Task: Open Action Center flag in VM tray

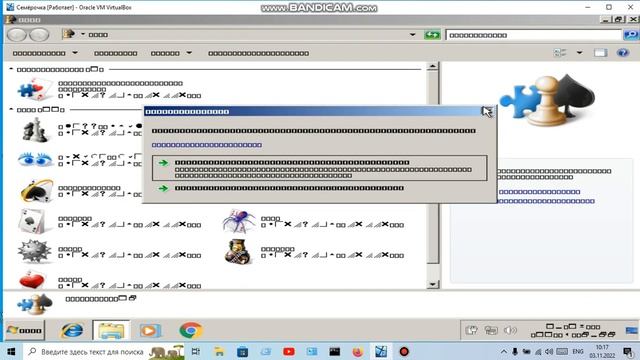Action: click(471, 330)
